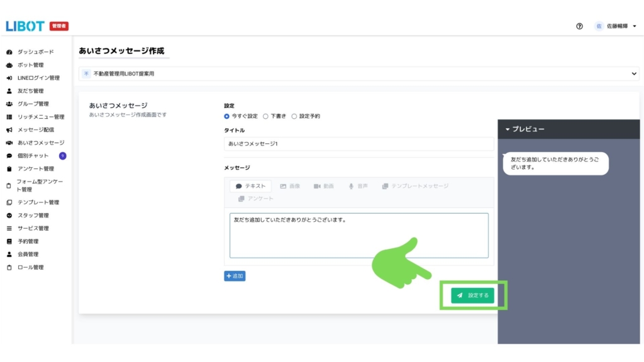Click the help question mark icon
The width and height of the screenshot is (644, 362).
tap(579, 26)
